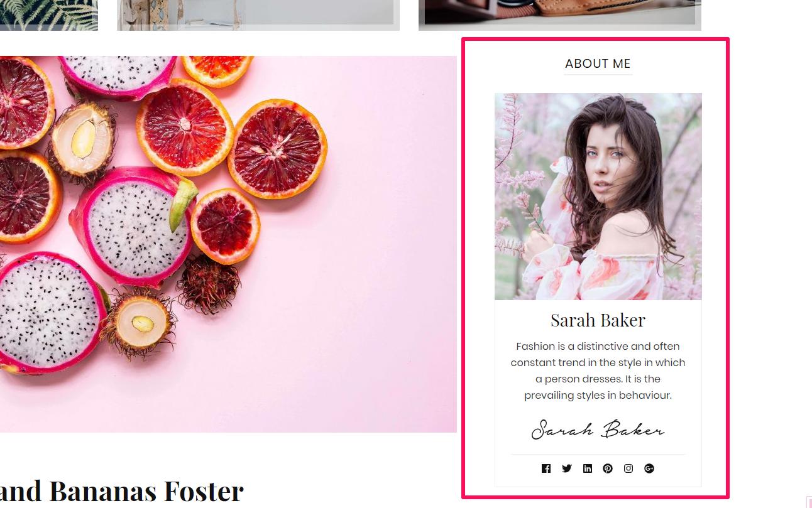This screenshot has width=812, height=508.
Task: Click the fashion description paragraph
Action: coord(598,370)
